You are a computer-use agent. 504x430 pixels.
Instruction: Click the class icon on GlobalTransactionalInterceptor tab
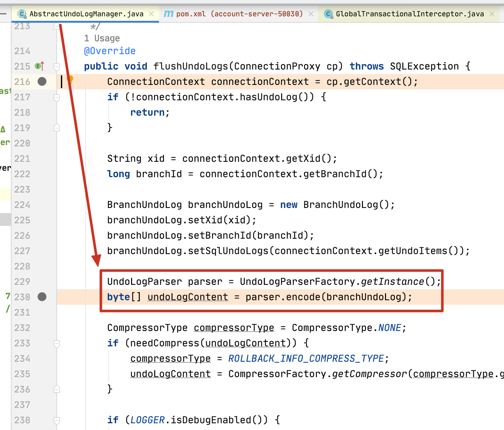328,14
